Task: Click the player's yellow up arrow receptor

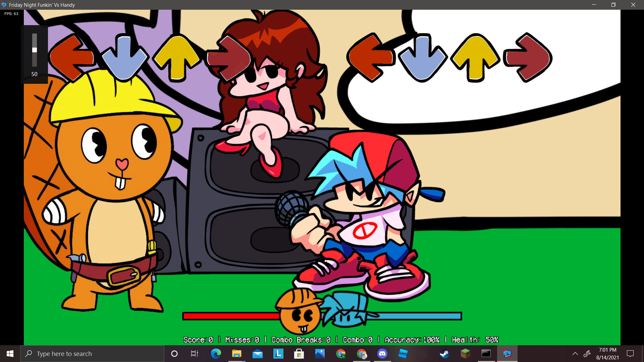Action: [475, 58]
